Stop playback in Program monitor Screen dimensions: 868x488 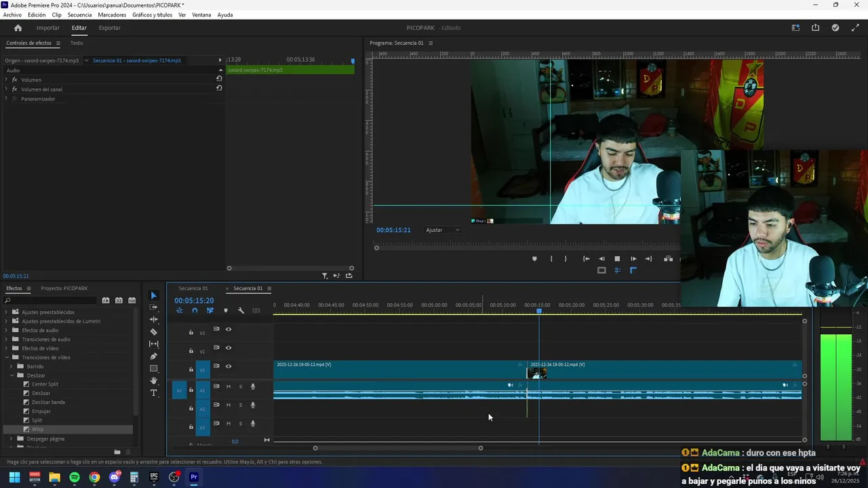[617, 259]
